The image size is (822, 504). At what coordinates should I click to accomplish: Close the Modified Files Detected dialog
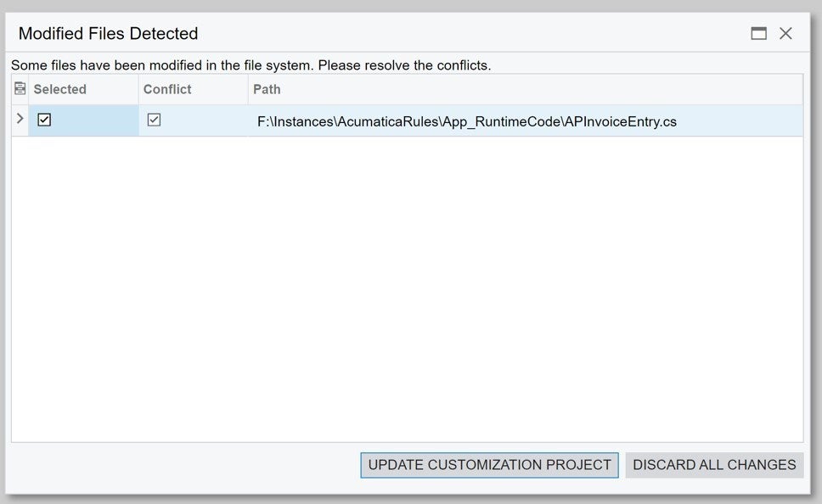tap(785, 34)
